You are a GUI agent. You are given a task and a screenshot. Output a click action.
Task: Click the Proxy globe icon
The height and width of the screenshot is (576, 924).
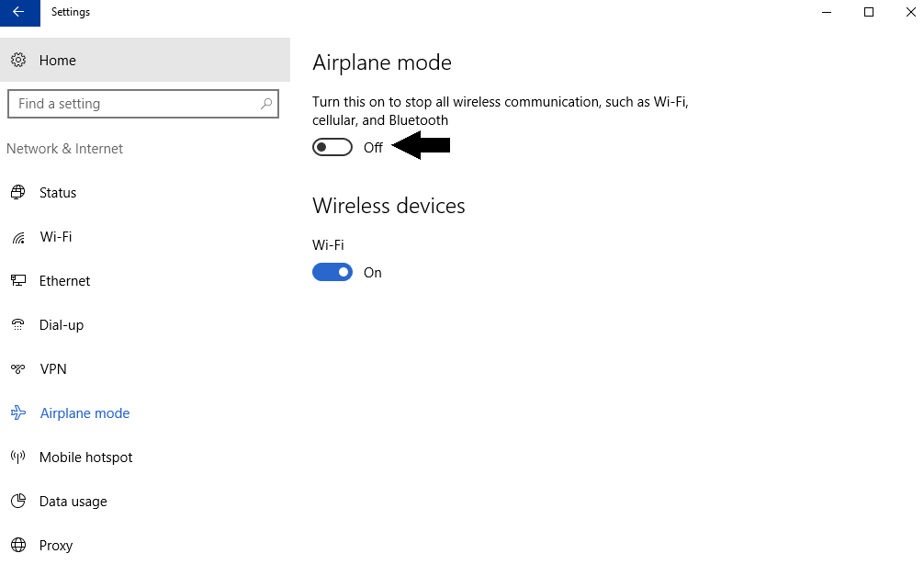(x=18, y=546)
